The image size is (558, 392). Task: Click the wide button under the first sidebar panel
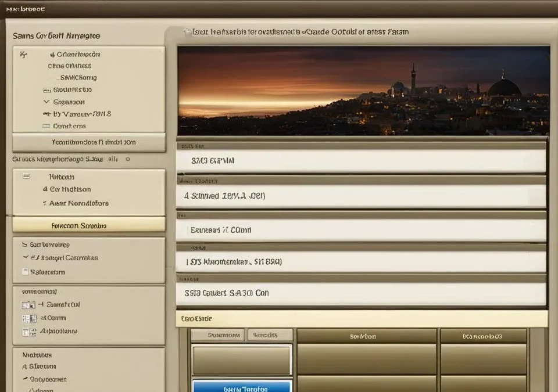(x=89, y=142)
